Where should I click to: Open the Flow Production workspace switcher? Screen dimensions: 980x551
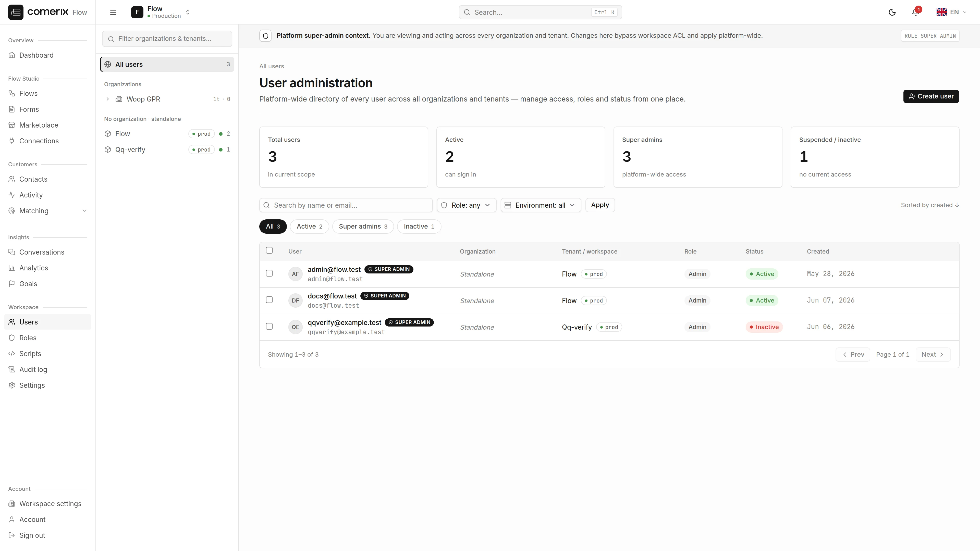point(161,12)
